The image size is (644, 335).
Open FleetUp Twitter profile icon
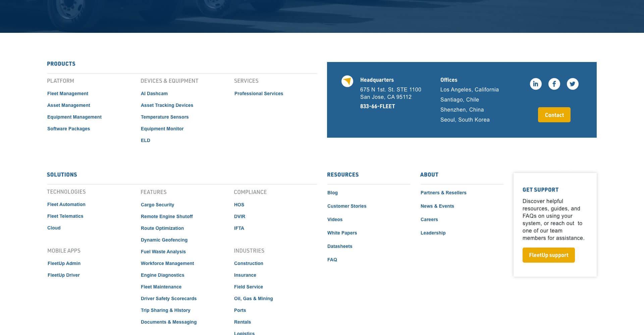tap(573, 84)
